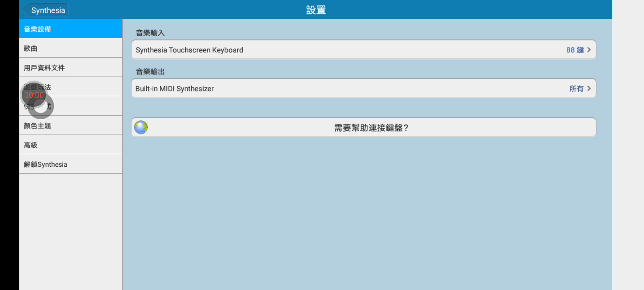644x290 pixels.
Task: Go back using the Synthesia button
Action: pyautogui.click(x=45, y=10)
